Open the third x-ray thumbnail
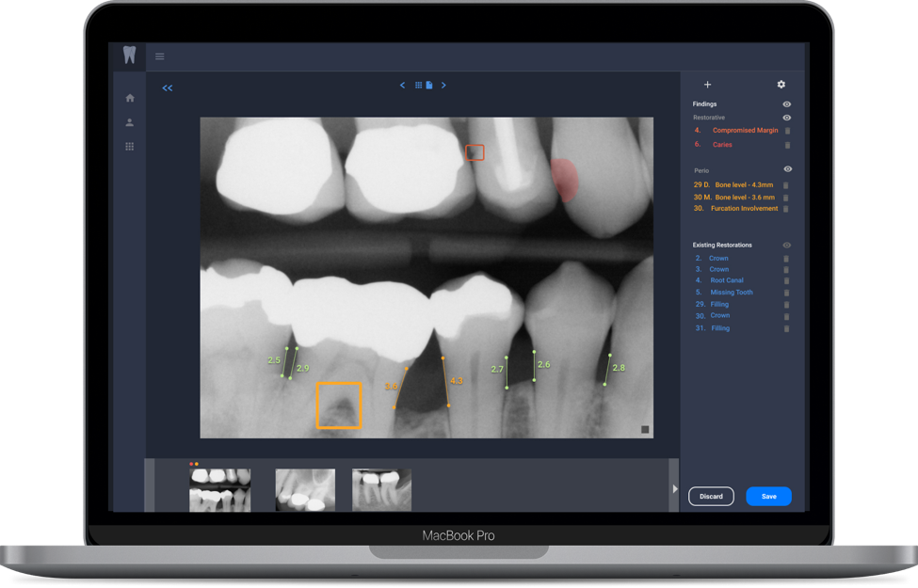This screenshot has height=588, width=918. pyautogui.click(x=381, y=489)
